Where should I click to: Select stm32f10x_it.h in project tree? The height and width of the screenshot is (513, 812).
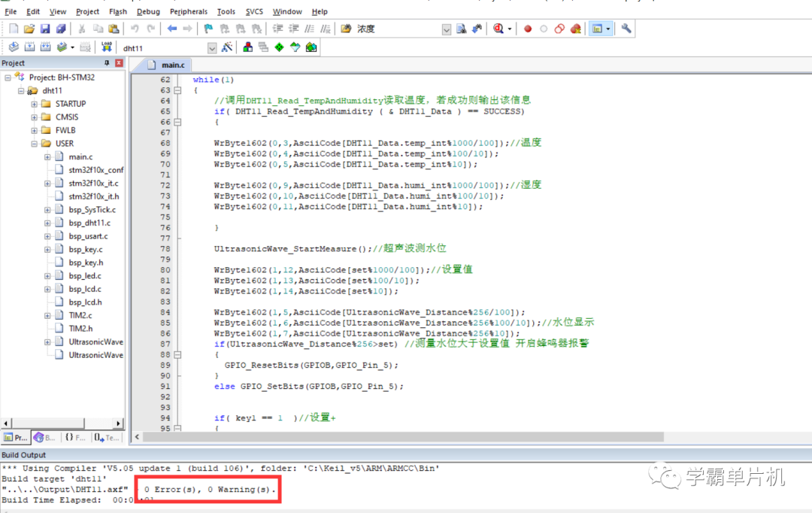click(x=94, y=196)
